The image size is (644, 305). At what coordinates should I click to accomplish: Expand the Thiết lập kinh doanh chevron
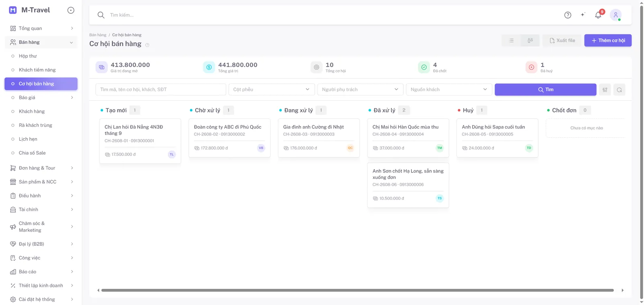(x=72, y=286)
